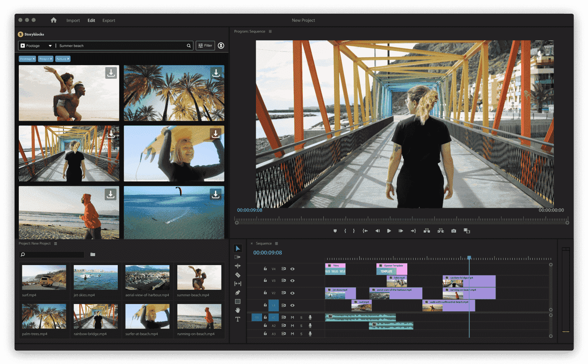Open the Sequence panel menu

(276, 243)
